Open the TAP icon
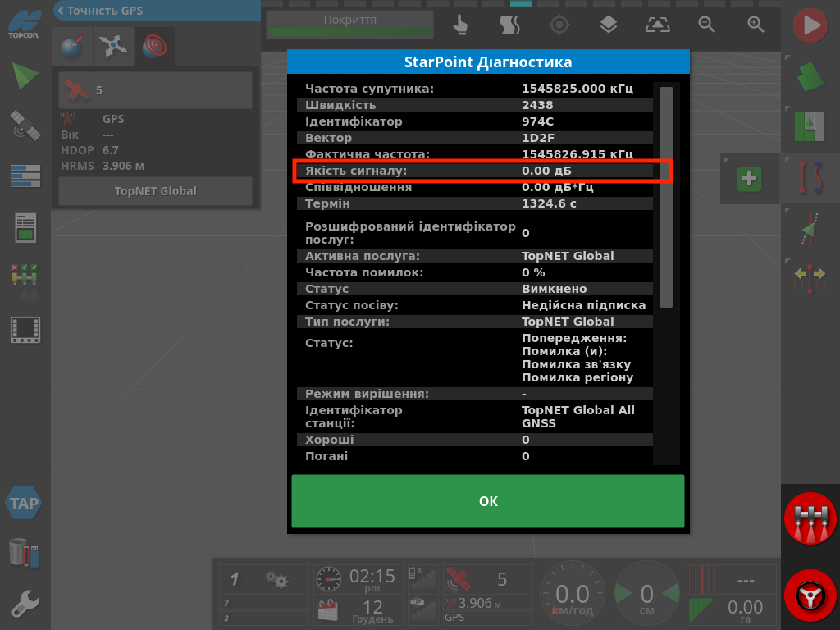This screenshot has width=840, height=630. click(x=24, y=503)
